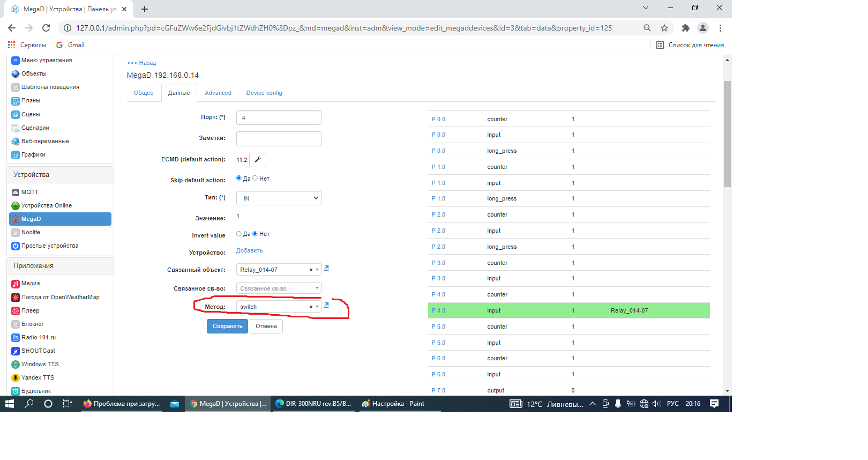Screen dimensions: 868x460
Task: Set Invert value to Нет
Action: click(255, 234)
